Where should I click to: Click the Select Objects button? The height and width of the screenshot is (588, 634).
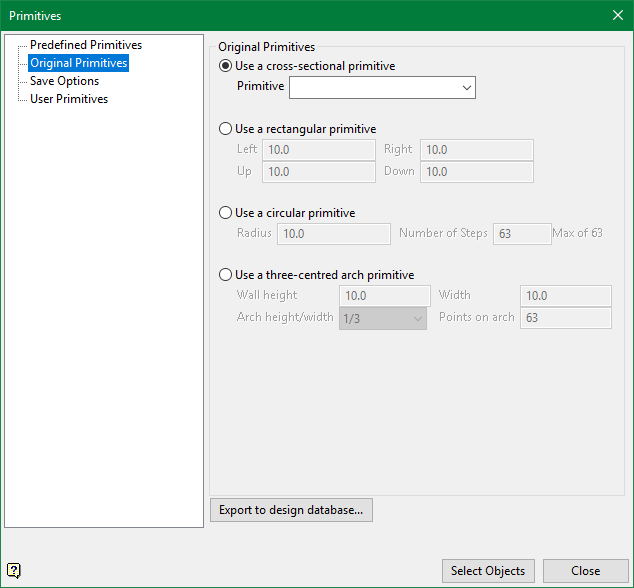click(488, 571)
